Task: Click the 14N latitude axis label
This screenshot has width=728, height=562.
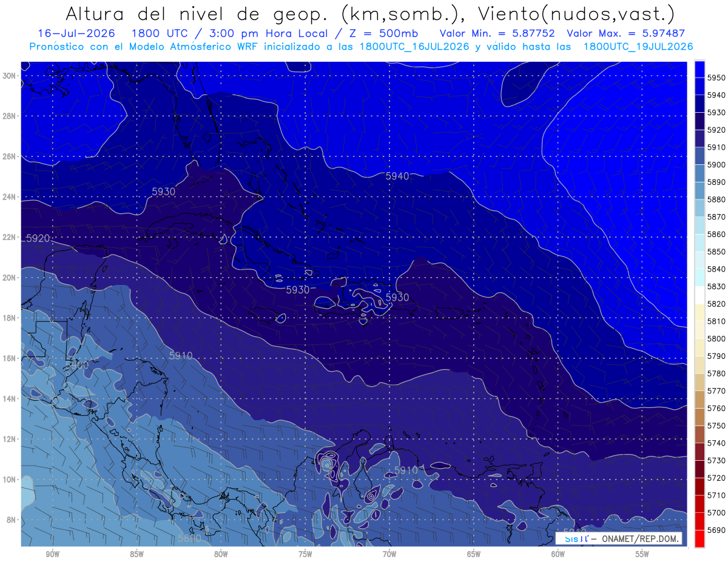Action: 10,398
